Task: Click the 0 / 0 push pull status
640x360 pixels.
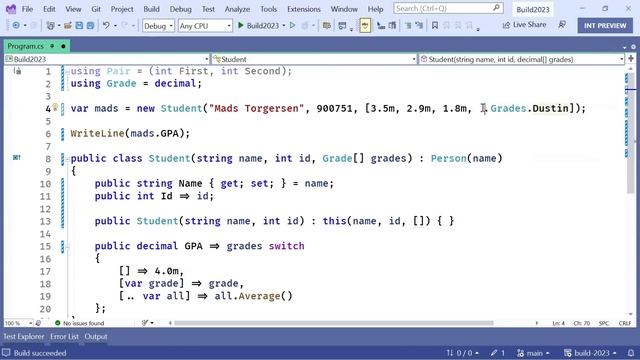Action: pyautogui.click(x=462, y=353)
